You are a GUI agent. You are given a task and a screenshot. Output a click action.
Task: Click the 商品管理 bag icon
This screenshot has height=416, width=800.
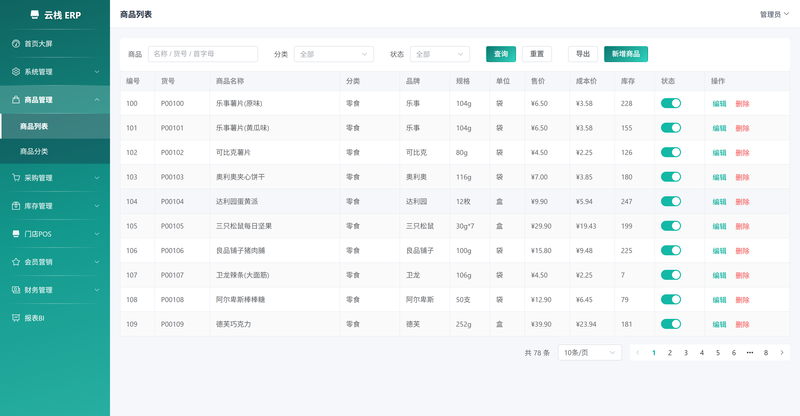[x=16, y=100]
